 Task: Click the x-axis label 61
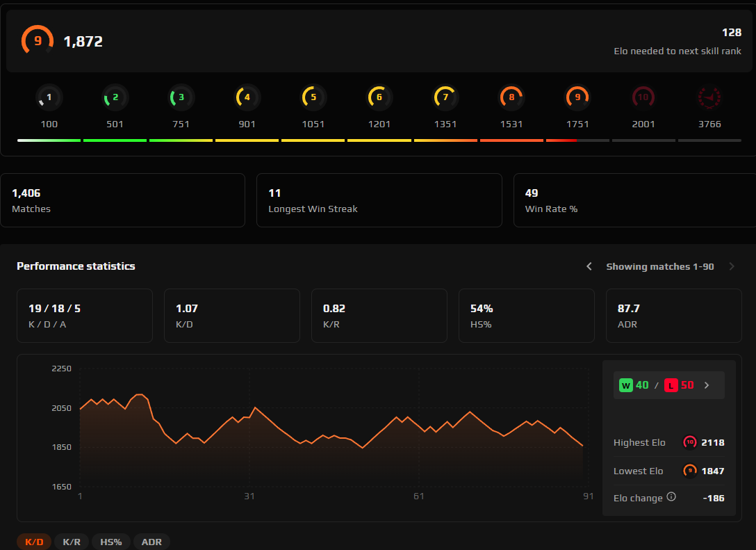click(419, 496)
